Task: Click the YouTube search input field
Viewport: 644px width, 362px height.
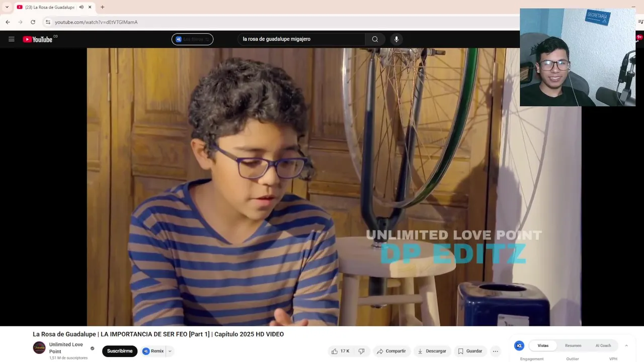Action: (x=301, y=39)
